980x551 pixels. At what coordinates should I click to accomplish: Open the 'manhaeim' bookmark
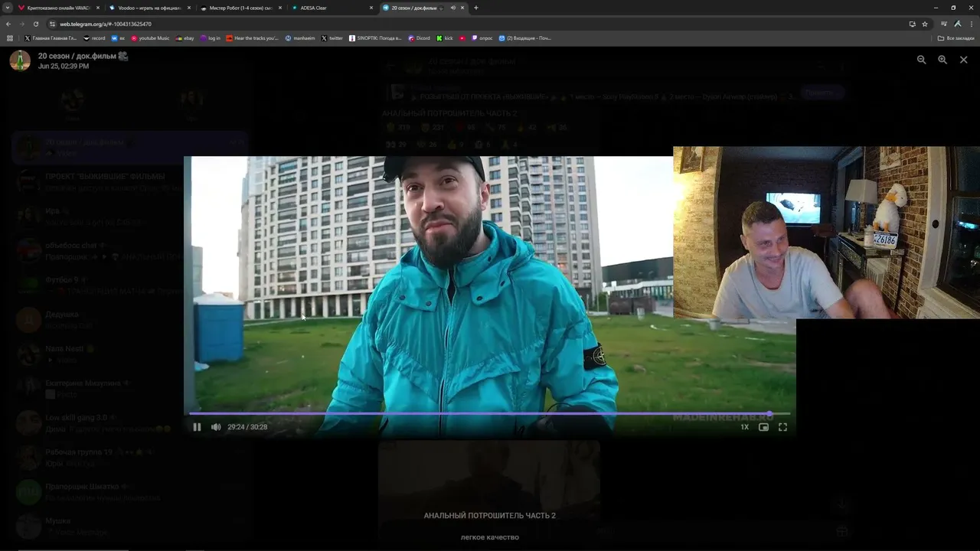(300, 38)
